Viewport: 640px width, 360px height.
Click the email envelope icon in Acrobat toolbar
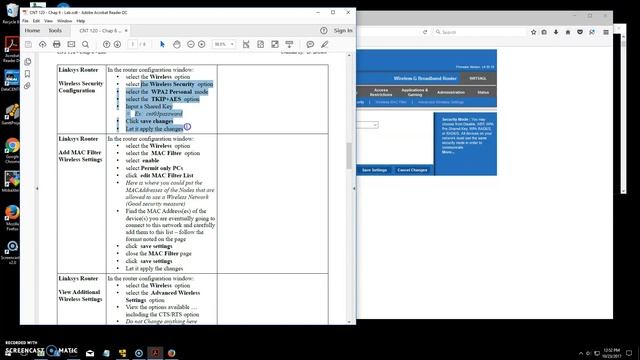tap(71, 44)
